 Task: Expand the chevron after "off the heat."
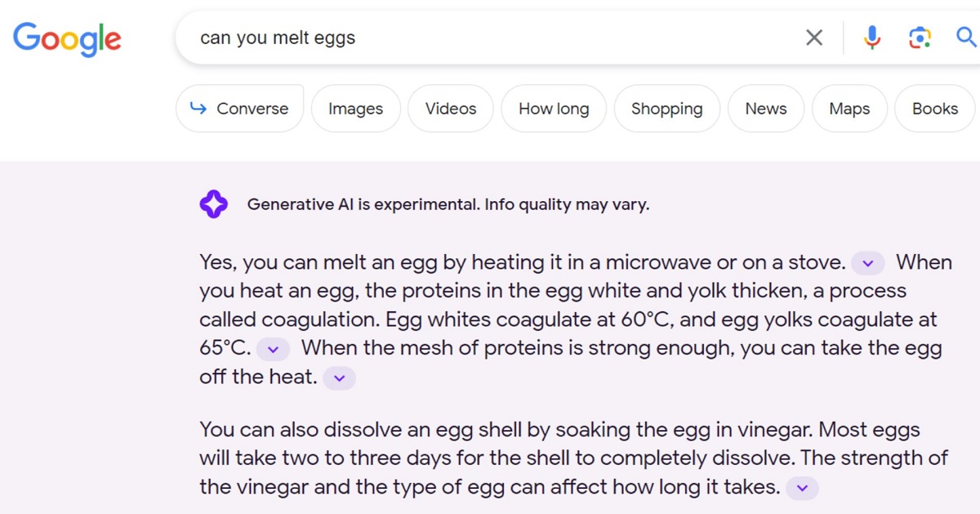pyautogui.click(x=340, y=378)
